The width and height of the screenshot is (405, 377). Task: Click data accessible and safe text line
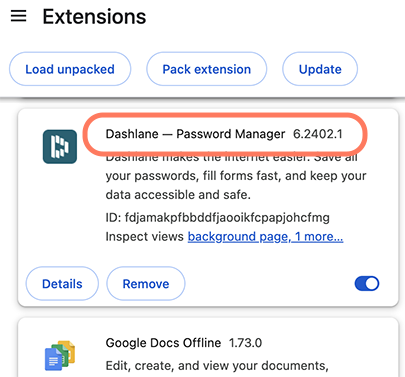[x=178, y=195]
